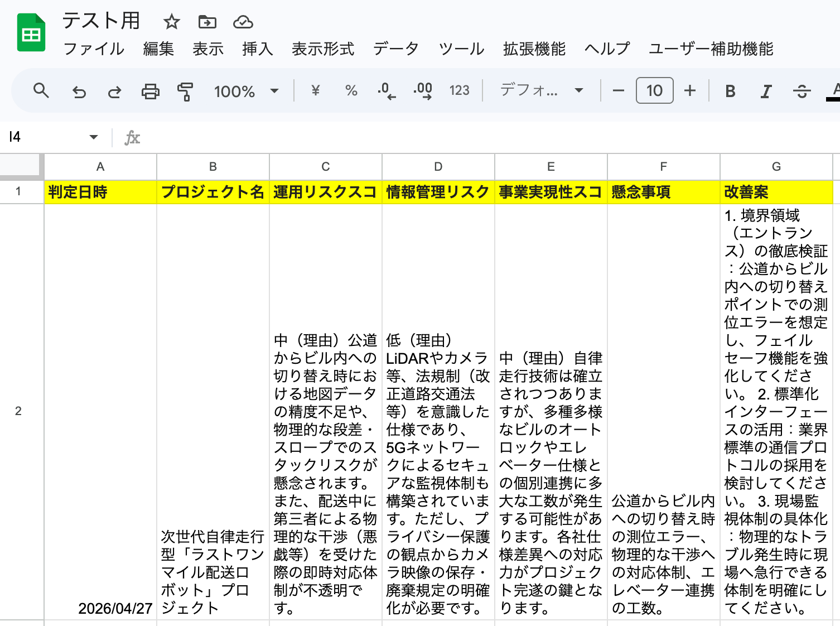Open the text color picker
The image size is (840, 626).
pos(833,91)
